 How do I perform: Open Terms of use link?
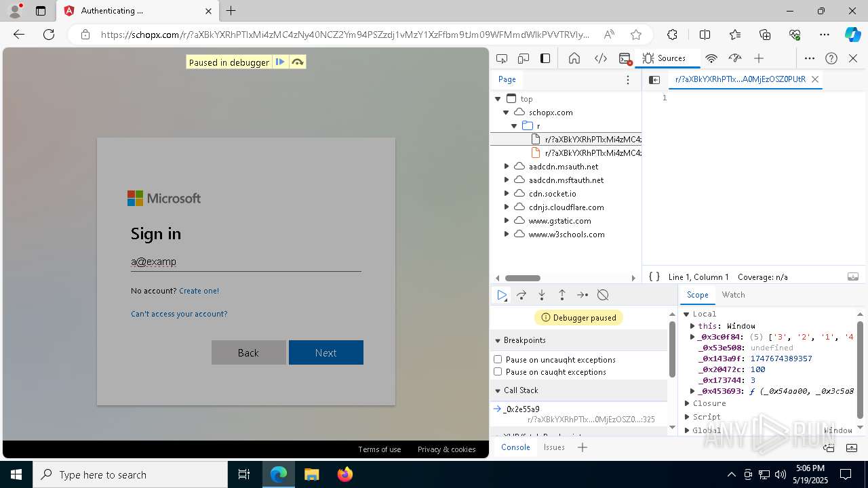point(379,449)
